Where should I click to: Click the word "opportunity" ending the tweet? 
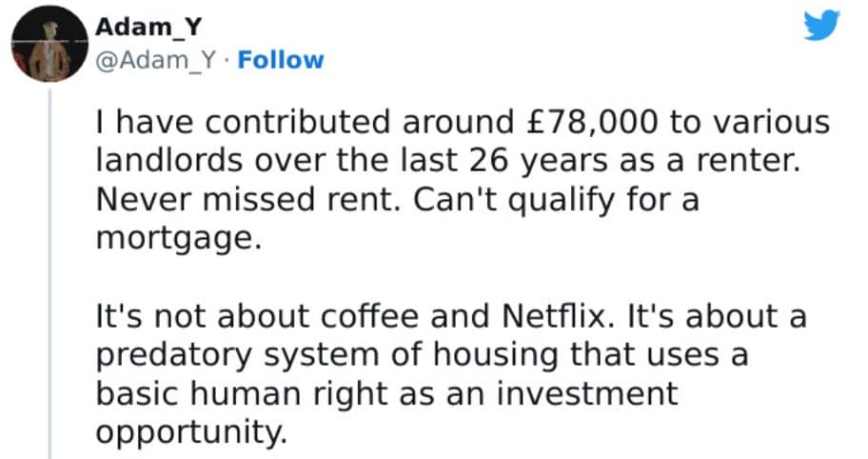[189, 430]
